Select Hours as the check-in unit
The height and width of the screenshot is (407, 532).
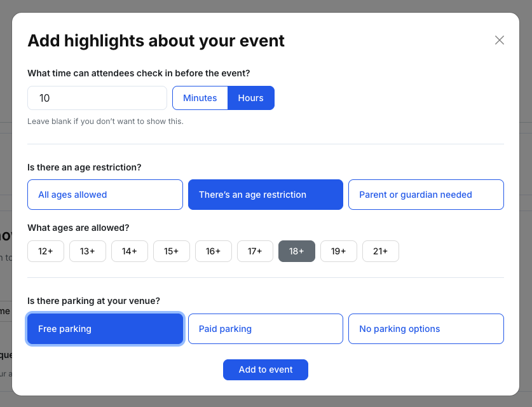click(x=251, y=98)
